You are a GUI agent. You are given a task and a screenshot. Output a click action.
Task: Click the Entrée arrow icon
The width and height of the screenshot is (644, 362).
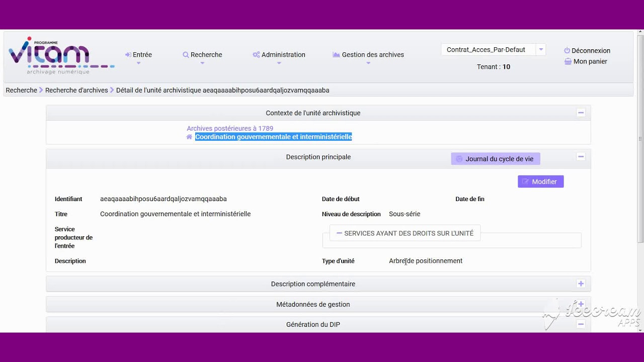pos(128,55)
